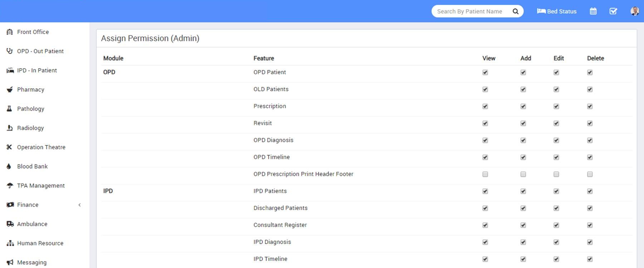This screenshot has height=268, width=644.
Task: Click the IPD module label
Action: [x=108, y=191]
